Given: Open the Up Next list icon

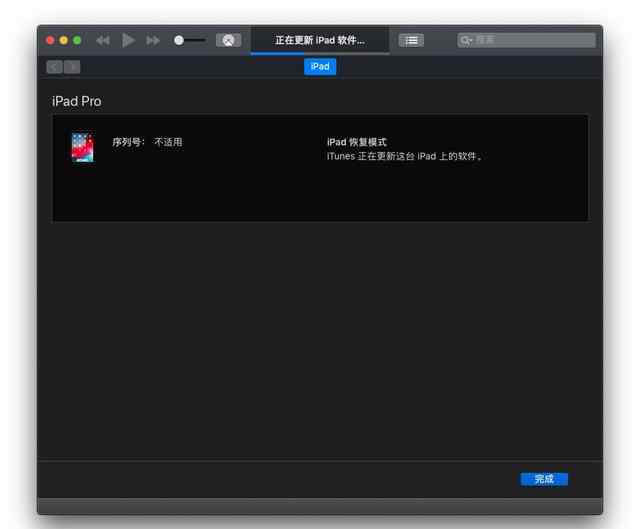Looking at the screenshot, I should [x=411, y=40].
